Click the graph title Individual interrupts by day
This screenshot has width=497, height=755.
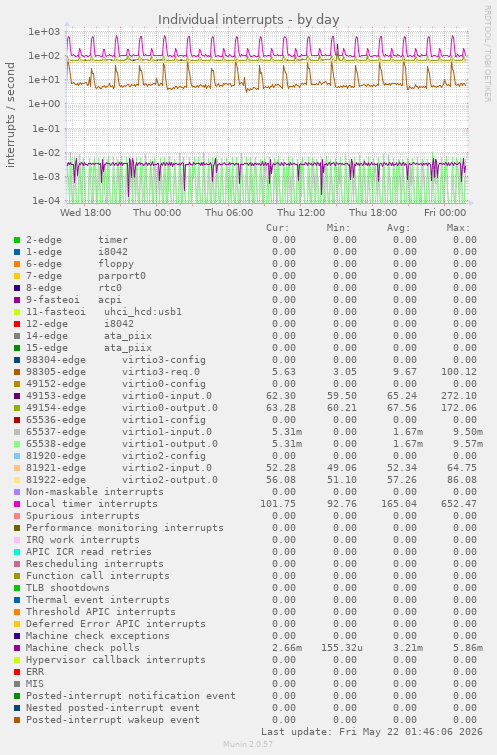[248, 20]
